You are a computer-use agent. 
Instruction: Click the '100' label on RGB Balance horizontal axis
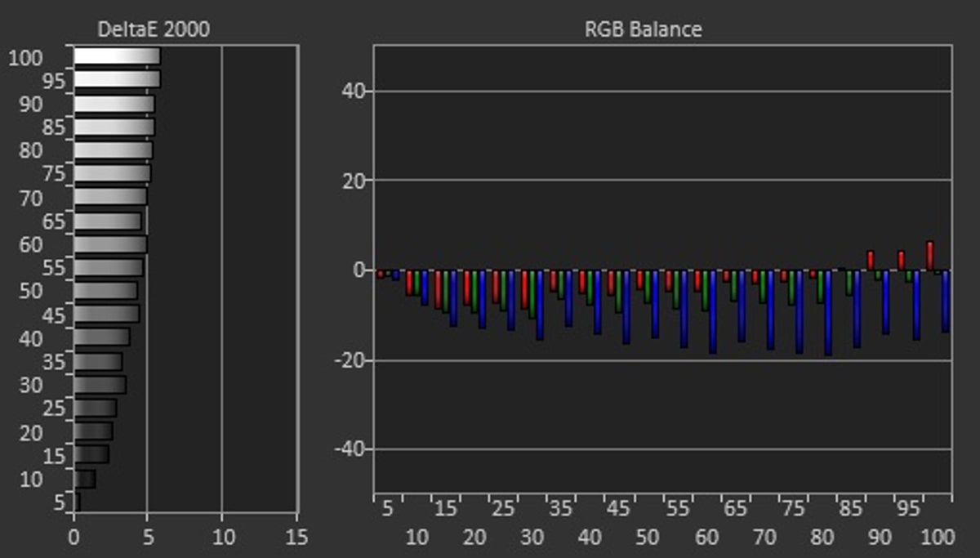pos(938,538)
